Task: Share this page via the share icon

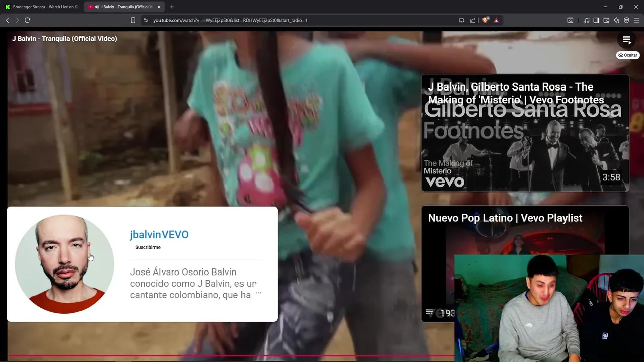Action: tap(473, 20)
